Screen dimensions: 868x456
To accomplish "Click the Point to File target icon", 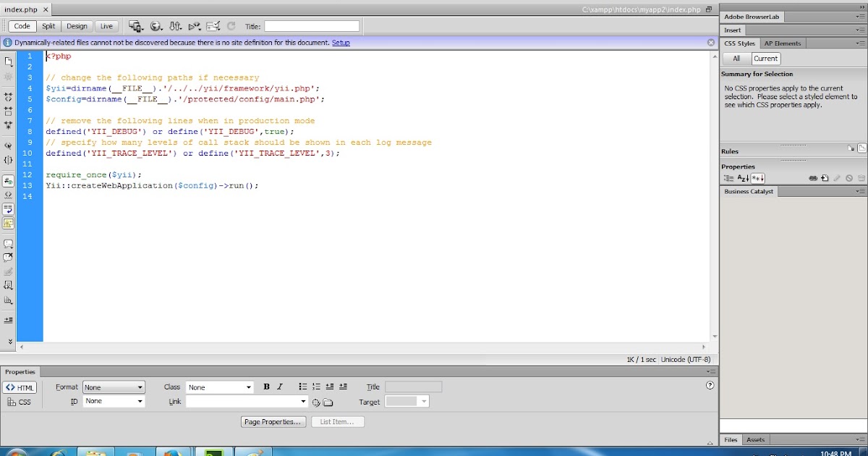I will (x=316, y=402).
